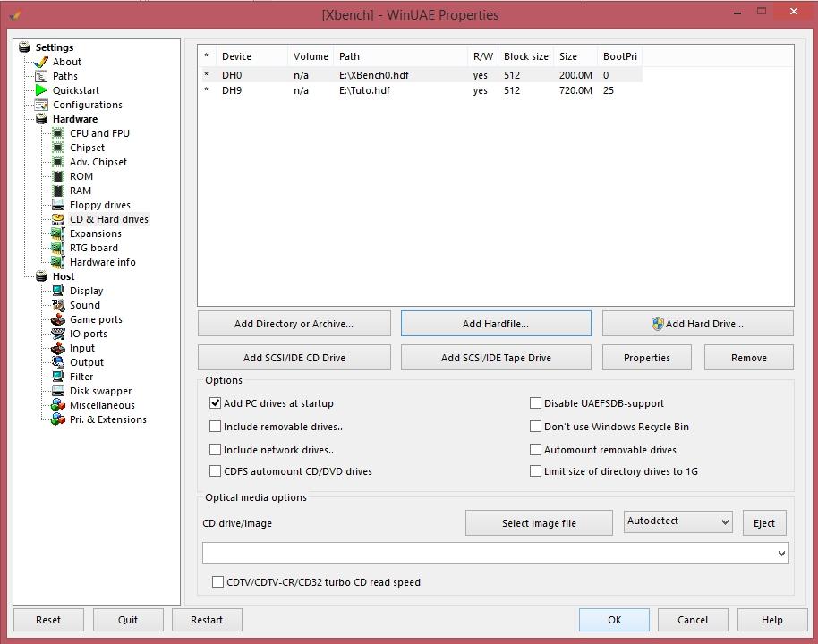Screen dimensions: 818x644
Task: Open the Help button
Action: [772, 620]
